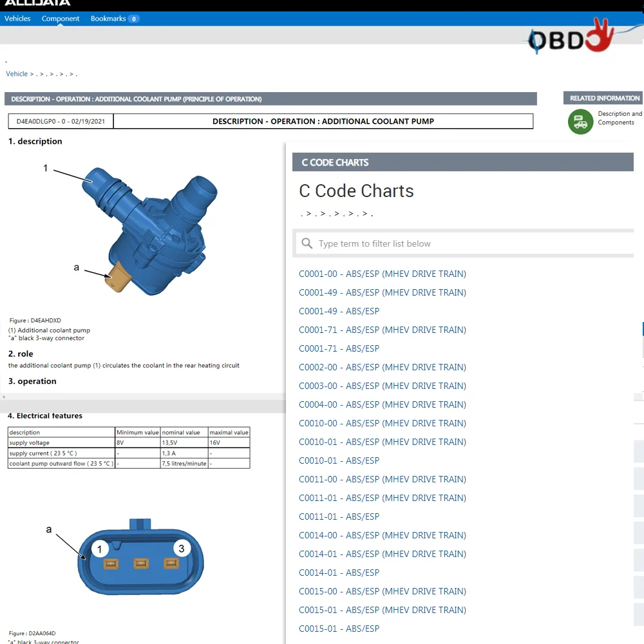Click the bookmarks count badge showing 0

click(x=133, y=19)
